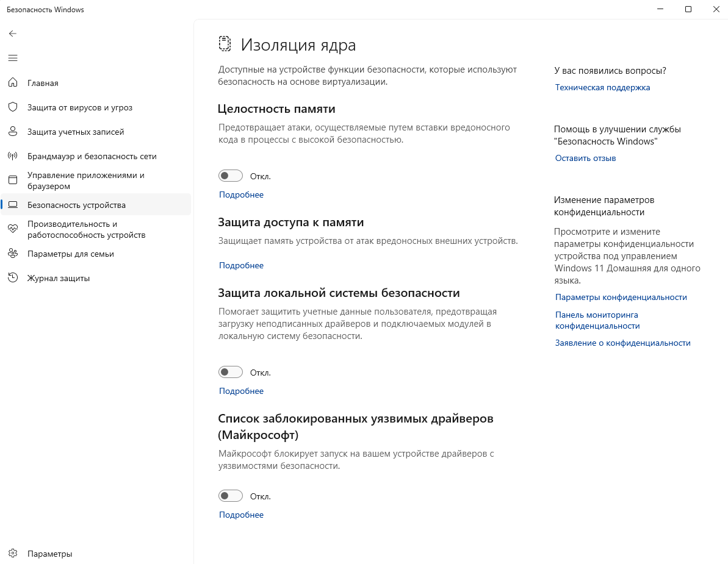The image size is (728, 564).
Task: Click the device performance heart icon
Action: (x=13, y=229)
